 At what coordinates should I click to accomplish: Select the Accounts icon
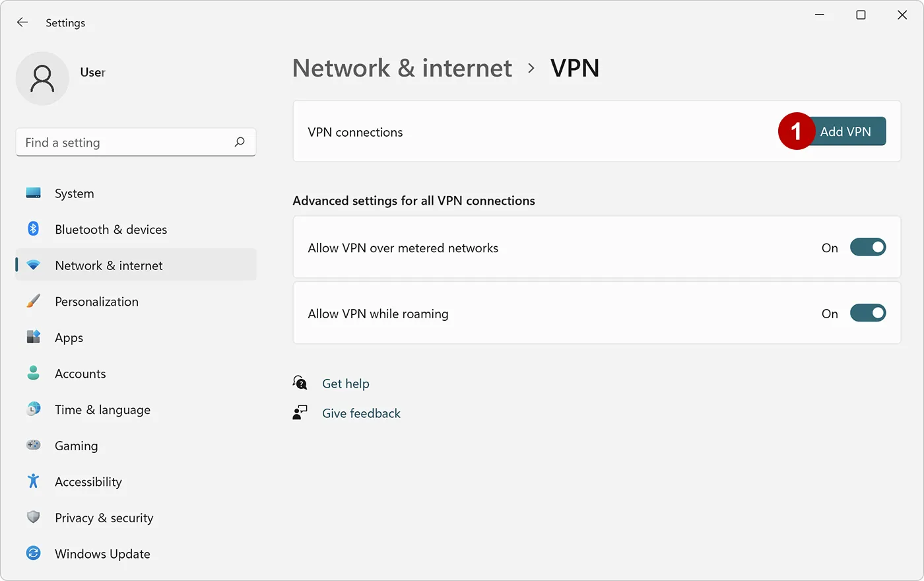[x=33, y=374]
